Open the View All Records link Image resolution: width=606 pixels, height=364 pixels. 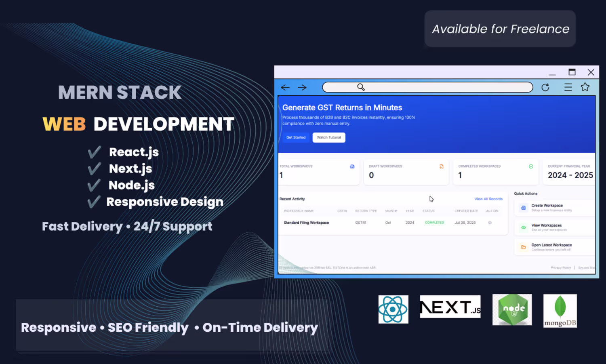(488, 199)
